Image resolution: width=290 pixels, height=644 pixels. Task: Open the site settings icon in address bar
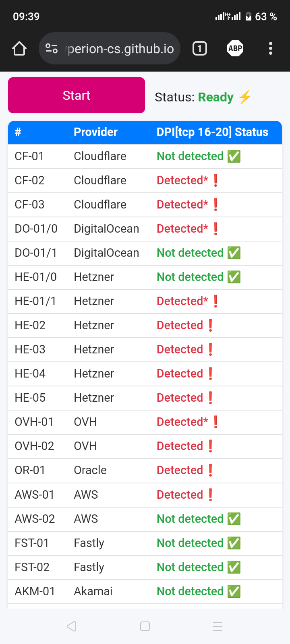(x=52, y=49)
